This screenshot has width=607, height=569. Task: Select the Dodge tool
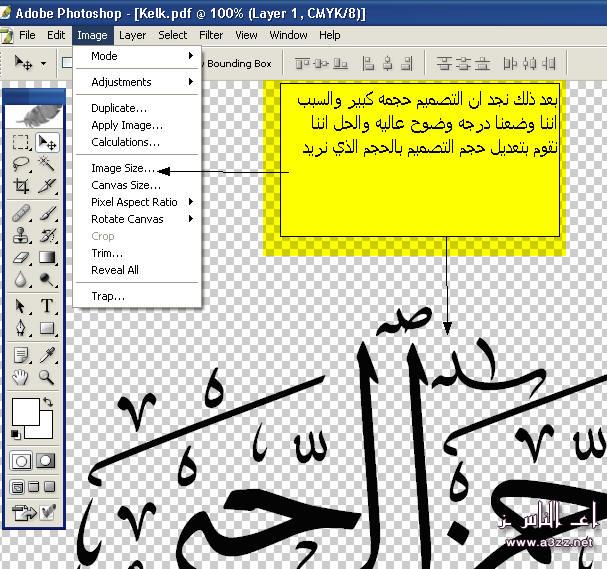[x=47, y=279]
